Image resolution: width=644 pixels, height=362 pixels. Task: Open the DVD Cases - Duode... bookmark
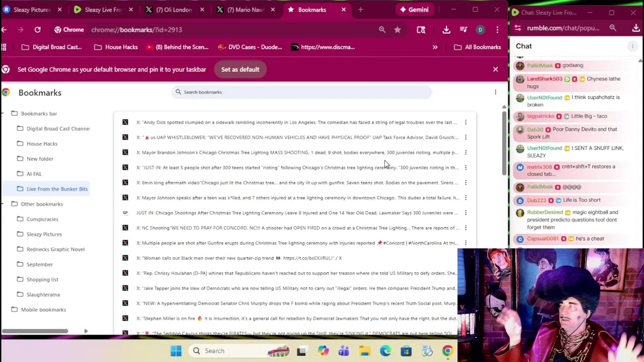pos(250,47)
